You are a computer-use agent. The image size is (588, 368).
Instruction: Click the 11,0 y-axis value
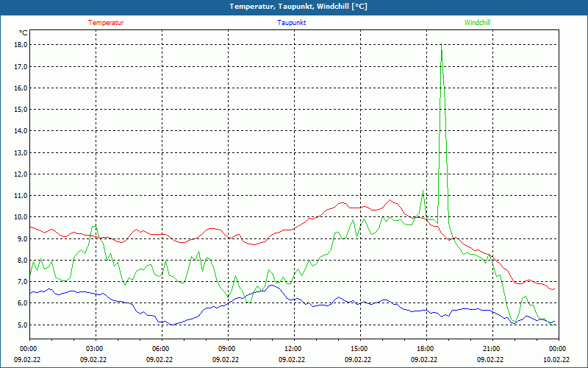(21, 195)
